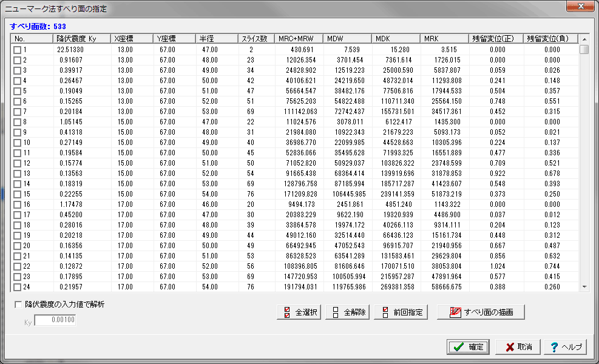Click the スライス数 column header

click(x=257, y=39)
